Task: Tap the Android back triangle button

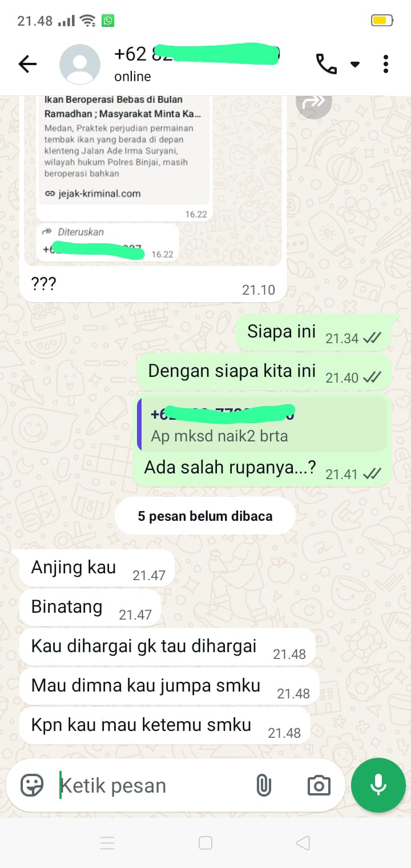Action: click(303, 843)
